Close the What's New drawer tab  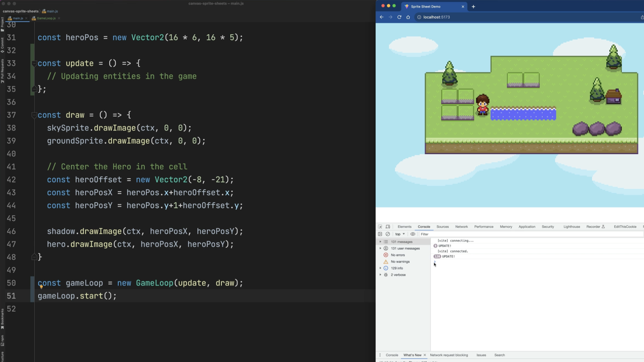(x=425, y=355)
